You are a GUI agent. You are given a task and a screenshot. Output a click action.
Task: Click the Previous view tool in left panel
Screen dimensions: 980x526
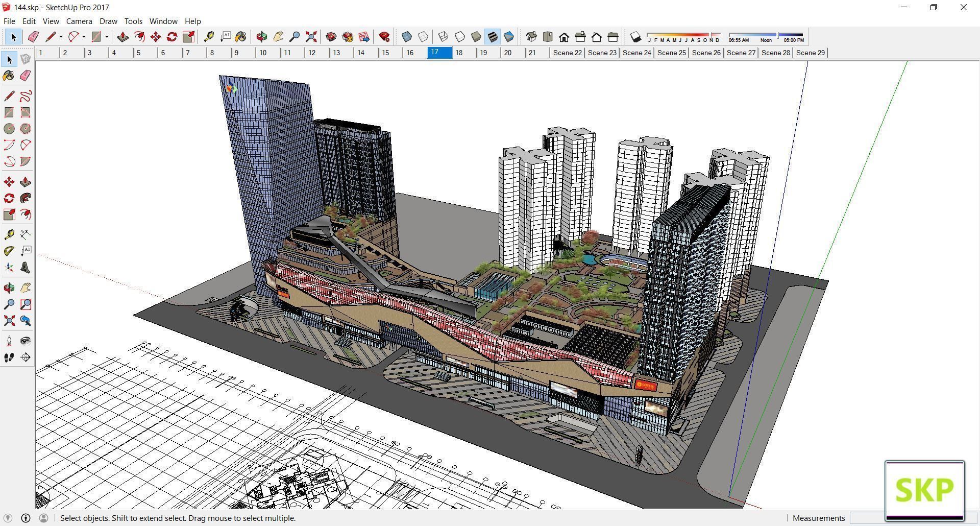coord(26,321)
